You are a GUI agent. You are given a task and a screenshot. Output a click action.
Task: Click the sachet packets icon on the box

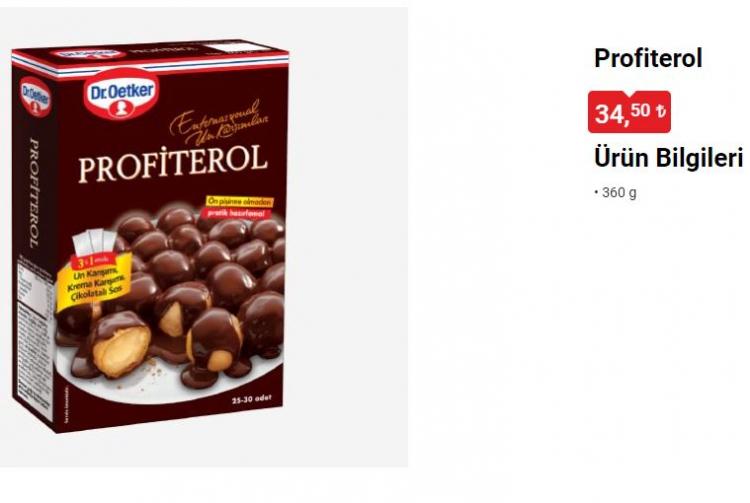click(x=93, y=243)
